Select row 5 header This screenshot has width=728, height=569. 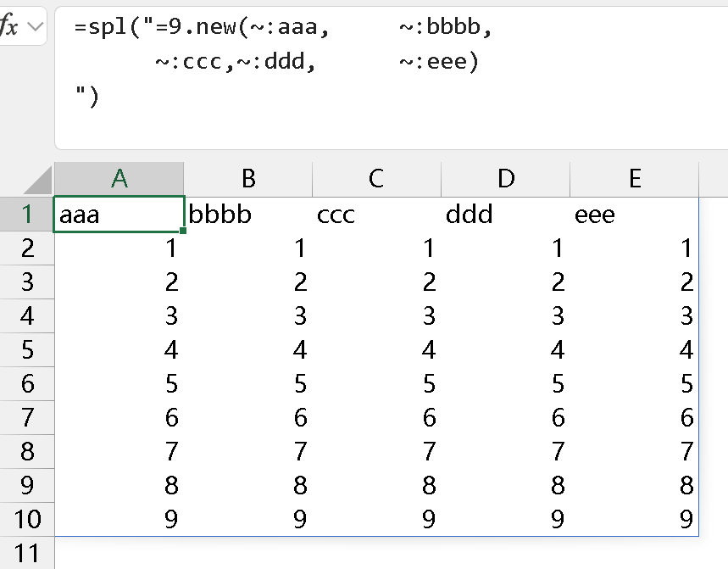click(27, 349)
